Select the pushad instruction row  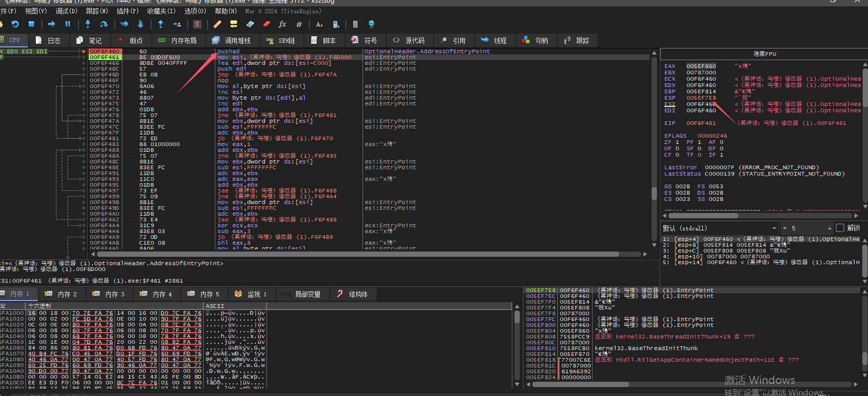368,51
